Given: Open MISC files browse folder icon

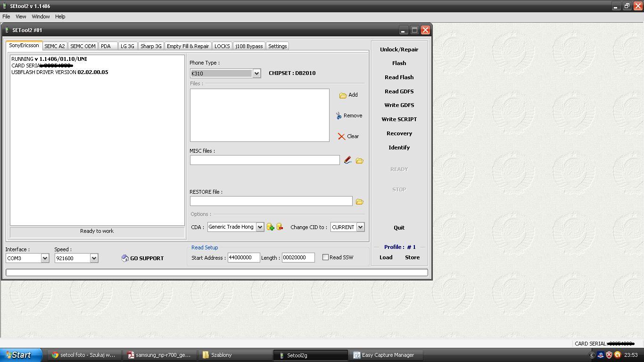Looking at the screenshot, I should coord(360,161).
